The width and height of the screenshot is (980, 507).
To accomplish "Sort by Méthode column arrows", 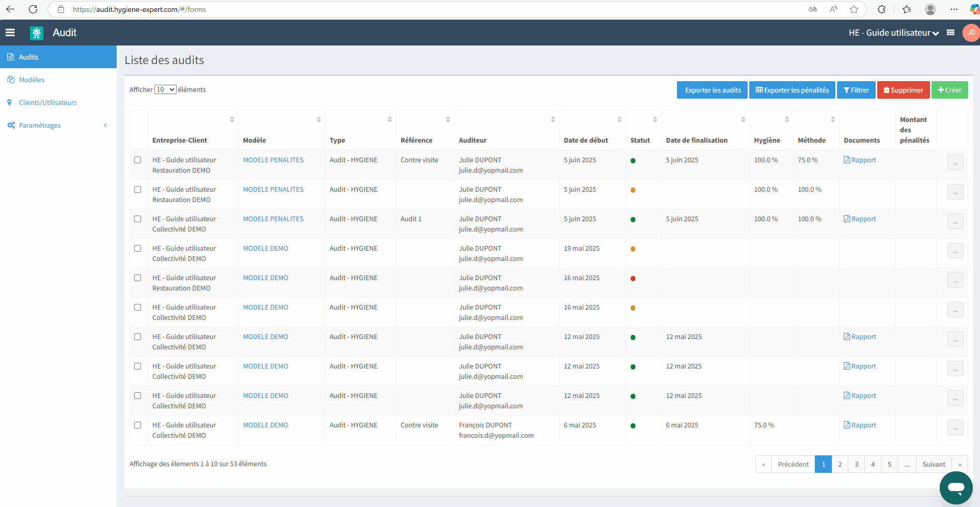I will click(833, 119).
